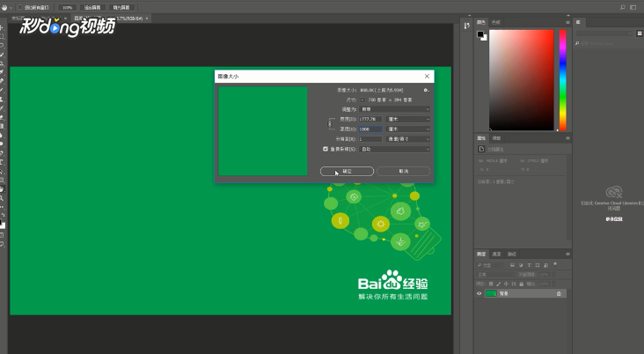Pick a color in the red color field
The height and width of the screenshot is (354, 644).
click(x=521, y=80)
